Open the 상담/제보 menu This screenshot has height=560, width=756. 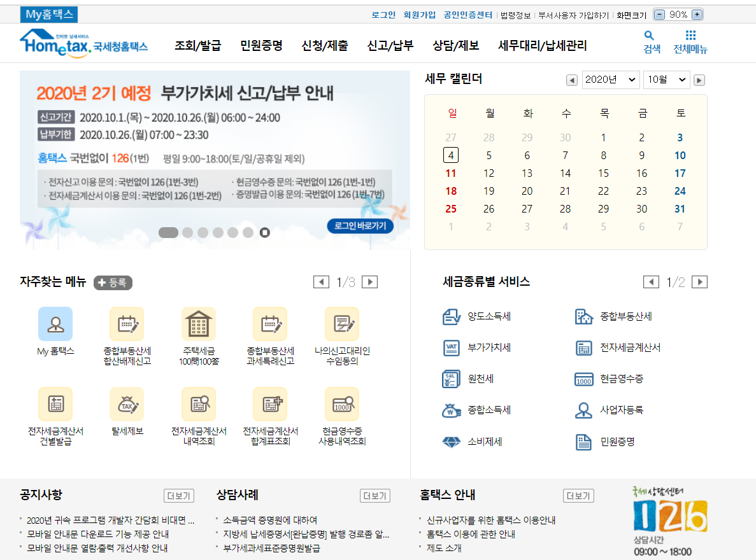point(455,45)
